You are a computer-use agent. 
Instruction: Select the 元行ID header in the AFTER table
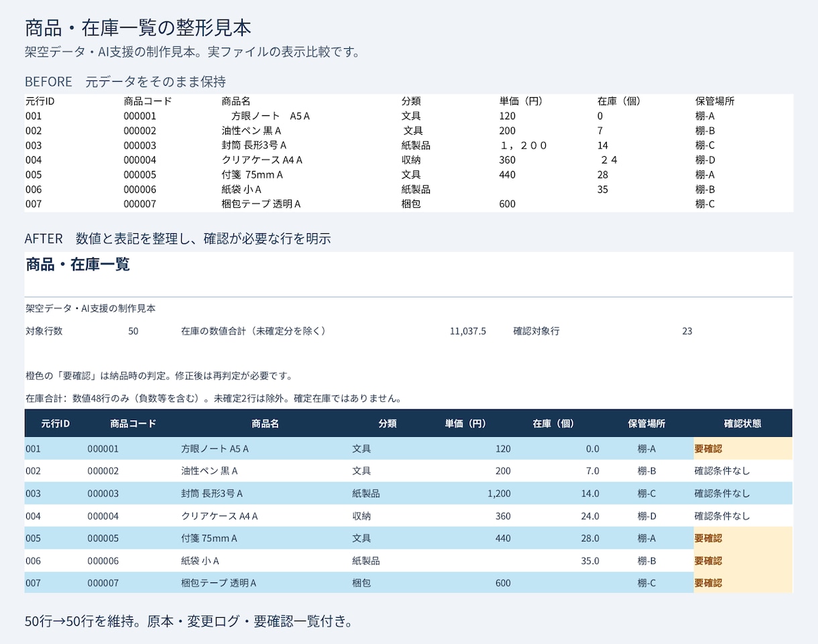click(56, 424)
